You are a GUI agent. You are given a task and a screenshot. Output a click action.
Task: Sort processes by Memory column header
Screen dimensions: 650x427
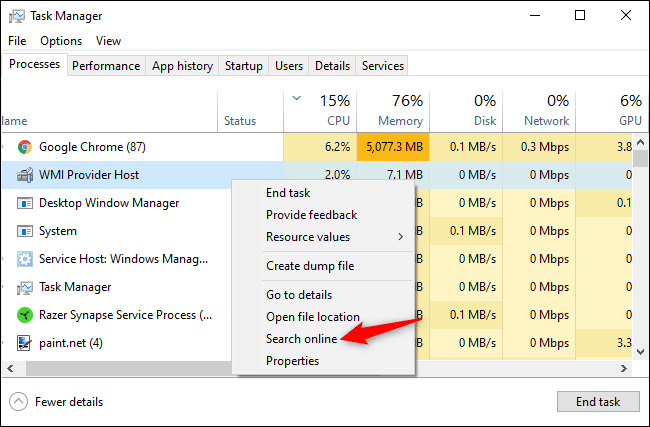tap(392, 110)
